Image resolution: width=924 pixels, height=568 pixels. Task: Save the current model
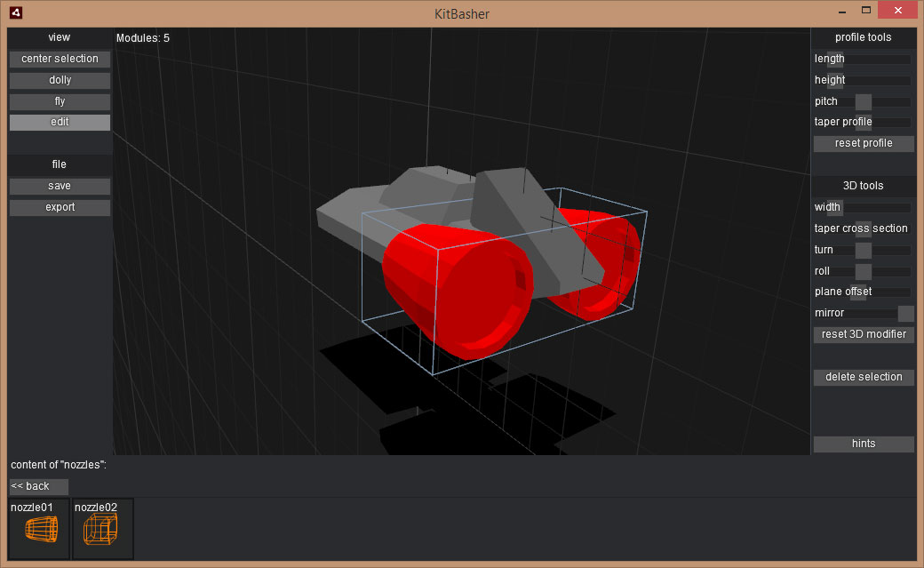(60, 187)
